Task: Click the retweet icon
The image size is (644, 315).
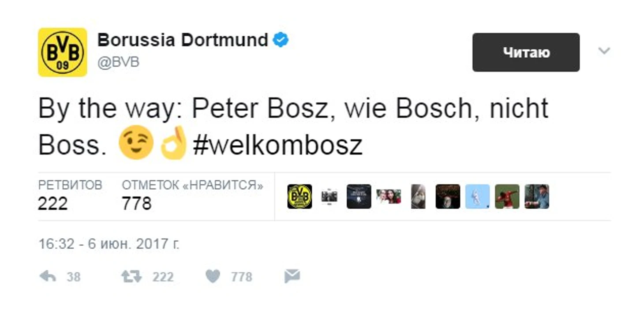Action: click(x=131, y=277)
